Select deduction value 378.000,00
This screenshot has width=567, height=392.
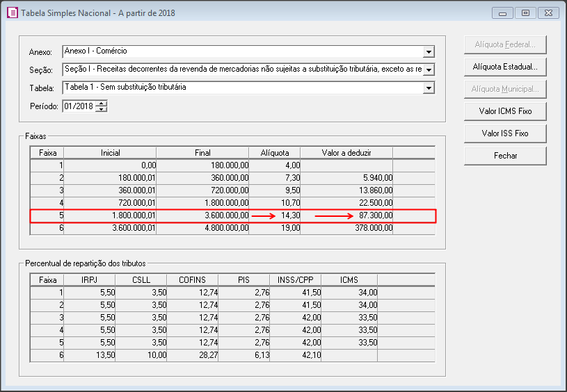pyautogui.click(x=346, y=228)
